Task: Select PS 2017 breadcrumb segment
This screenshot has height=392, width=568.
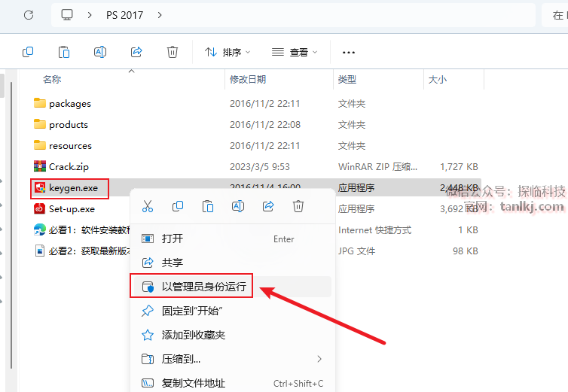Action: pos(124,15)
